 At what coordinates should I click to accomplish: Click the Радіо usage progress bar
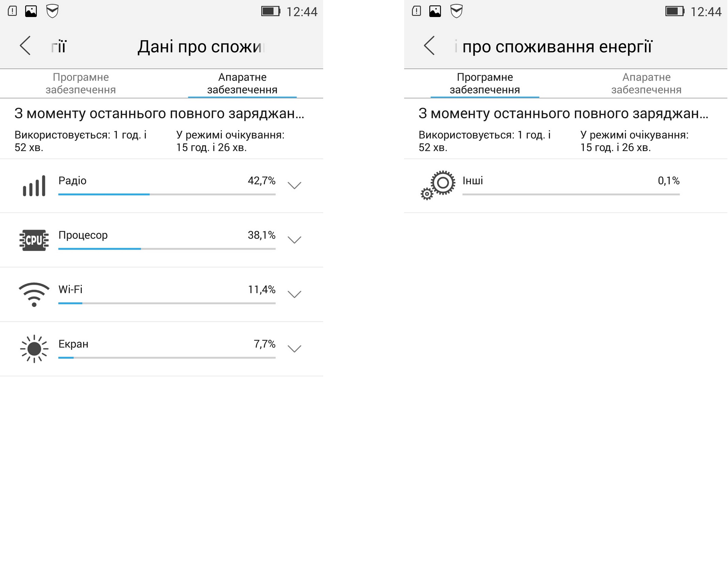click(x=167, y=194)
